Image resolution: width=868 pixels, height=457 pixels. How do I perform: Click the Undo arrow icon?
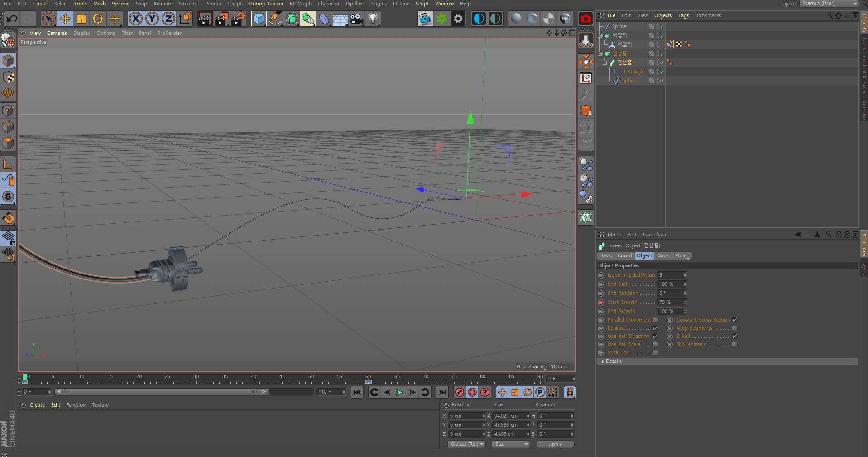coord(12,19)
